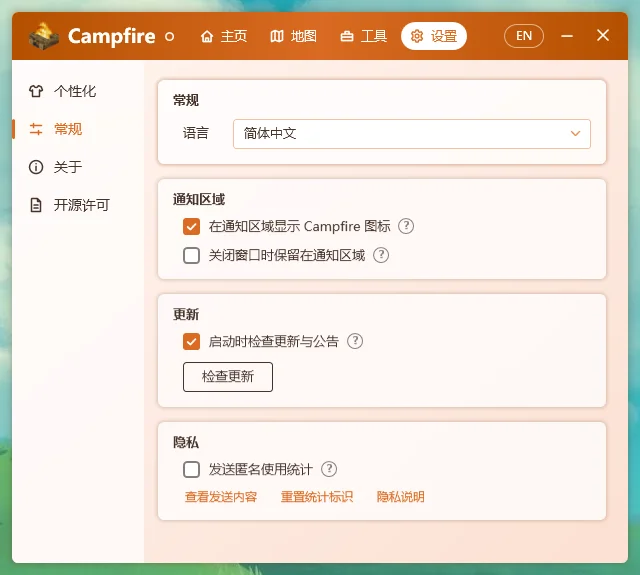
Task: Uncheck 在通知区域显示 Campfire 图标
Action: 191,226
